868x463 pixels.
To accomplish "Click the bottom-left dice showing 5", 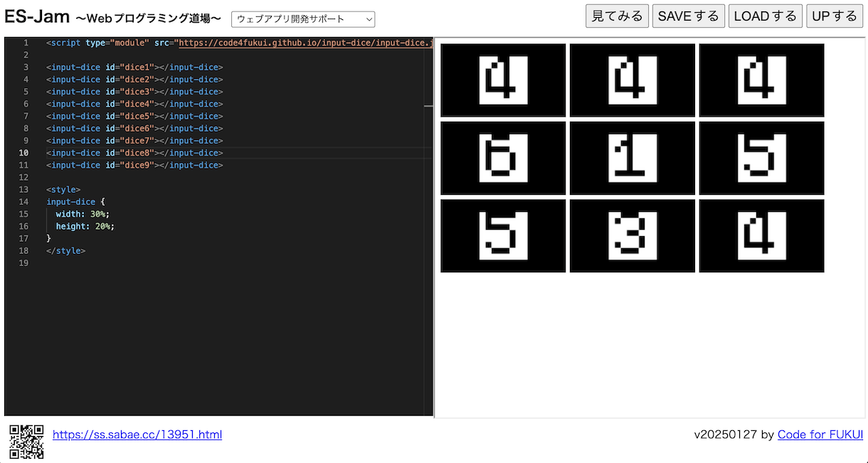I will click(503, 235).
